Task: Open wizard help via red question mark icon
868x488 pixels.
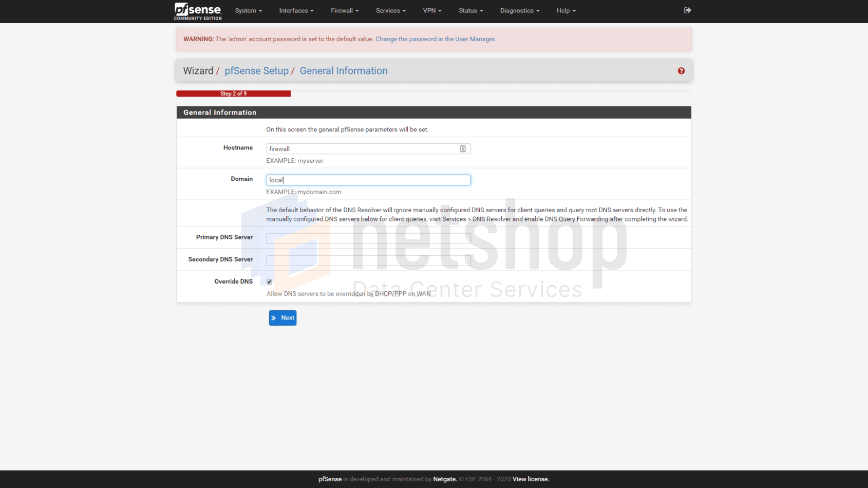Action: 681,71
